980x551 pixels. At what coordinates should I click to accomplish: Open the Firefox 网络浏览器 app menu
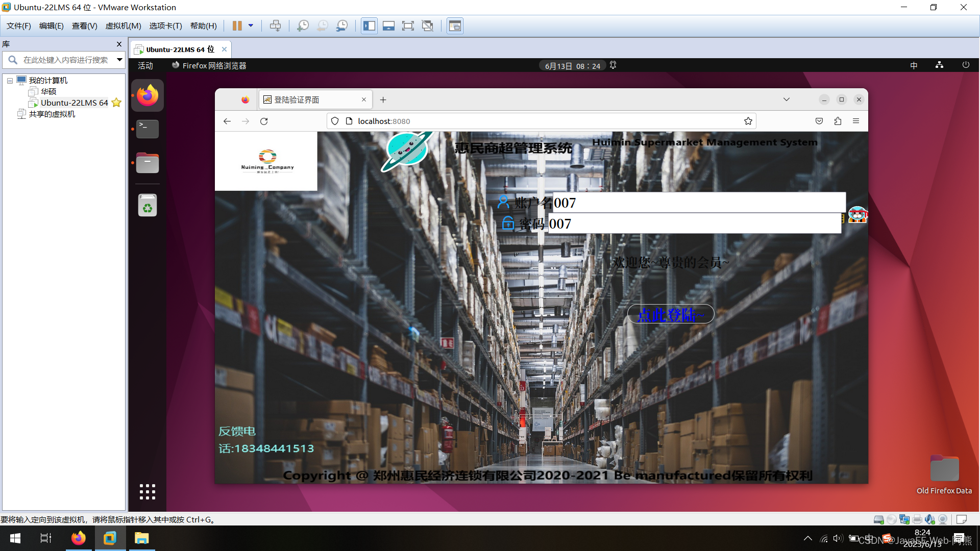pyautogui.click(x=209, y=65)
